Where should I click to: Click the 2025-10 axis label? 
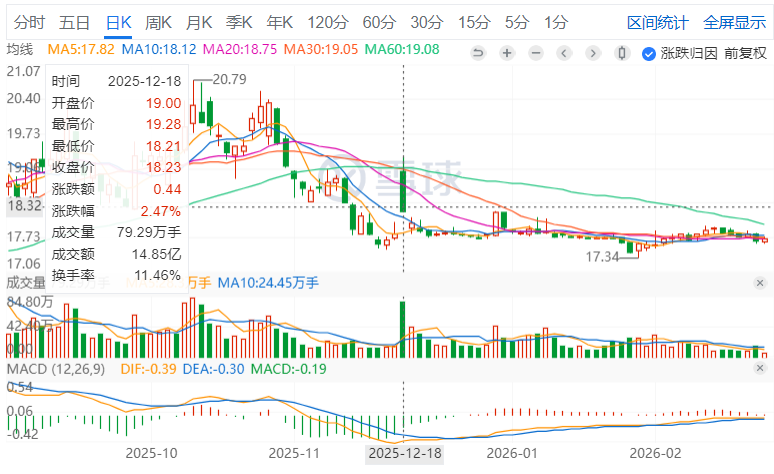click(x=152, y=453)
